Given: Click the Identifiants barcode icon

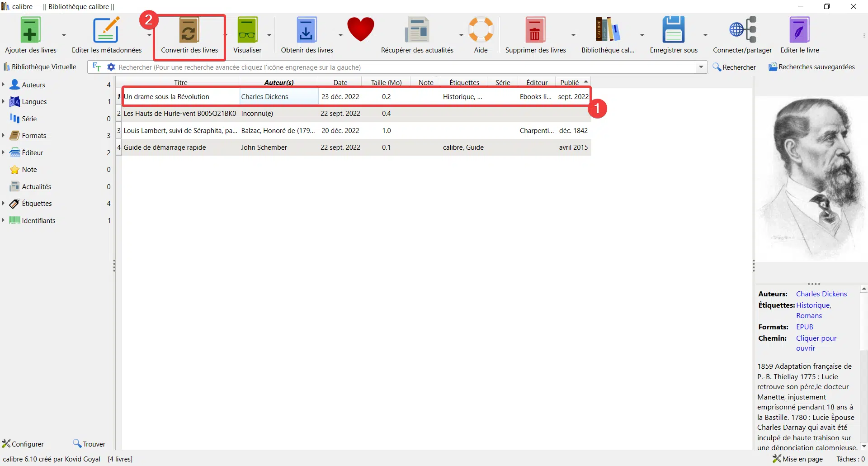Looking at the screenshot, I should tap(15, 220).
